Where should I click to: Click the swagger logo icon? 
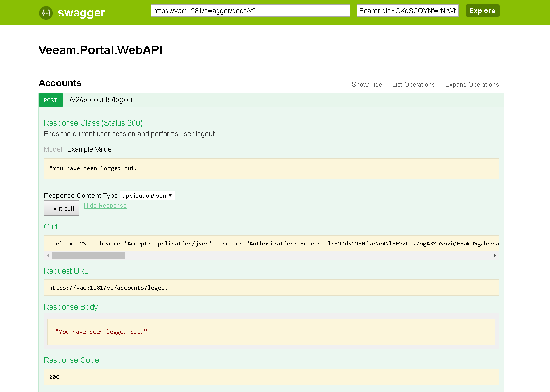click(46, 13)
